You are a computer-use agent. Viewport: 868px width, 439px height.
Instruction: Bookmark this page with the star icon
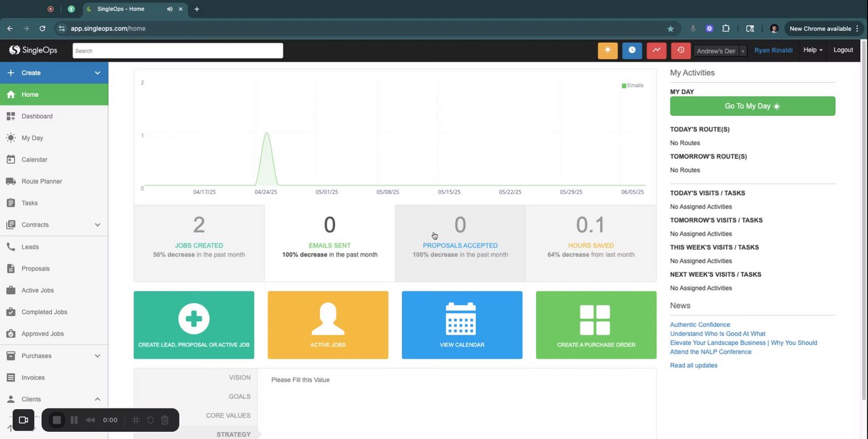click(671, 29)
